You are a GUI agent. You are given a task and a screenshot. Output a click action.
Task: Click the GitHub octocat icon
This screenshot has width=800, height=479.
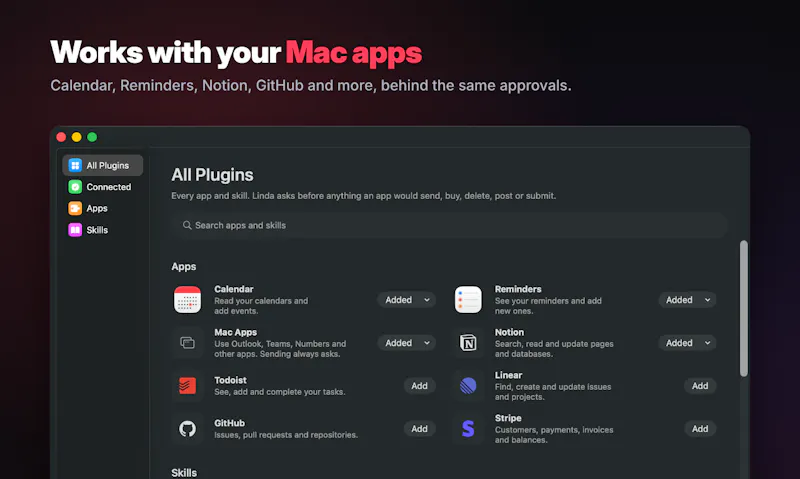point(187,428)
